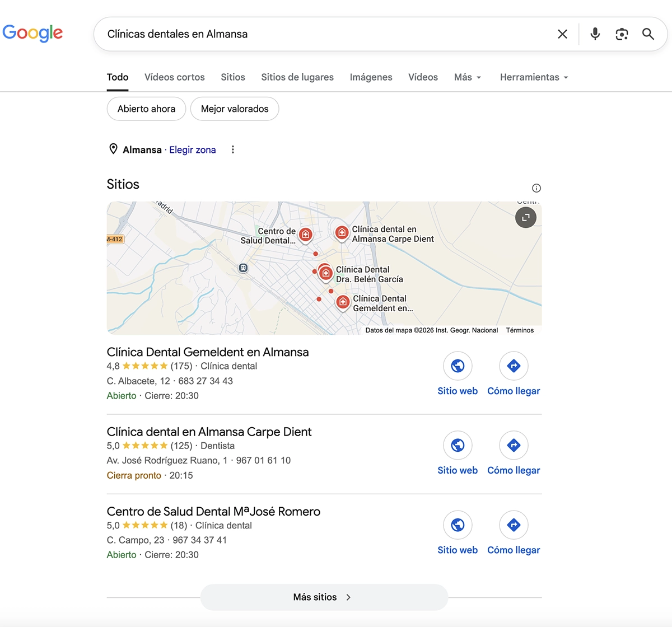Open Gemeldent website globe icon
This screenshot has height=627, width=672.
pyautogui.click(x=458, y=366)
